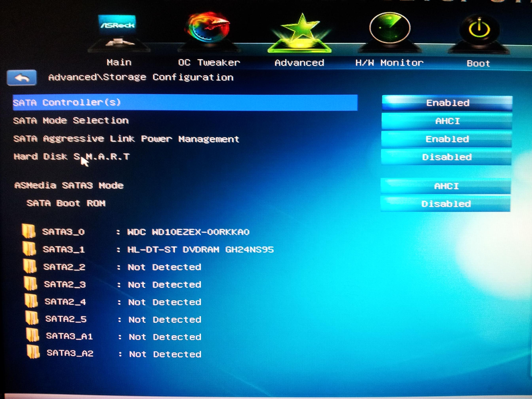Viewport: 532px width, 399px height.
Task: Toggle SATA Controller(s) Enabled value
Action: coord(447,103)
